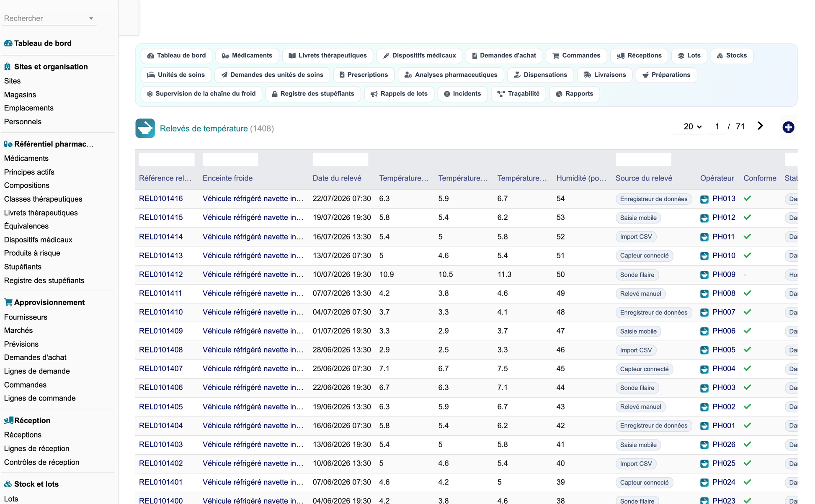Viewport: 815px width, 504px height.
Task: Click the Stock et lots boxes icon
Action: (x=8, y=484)
